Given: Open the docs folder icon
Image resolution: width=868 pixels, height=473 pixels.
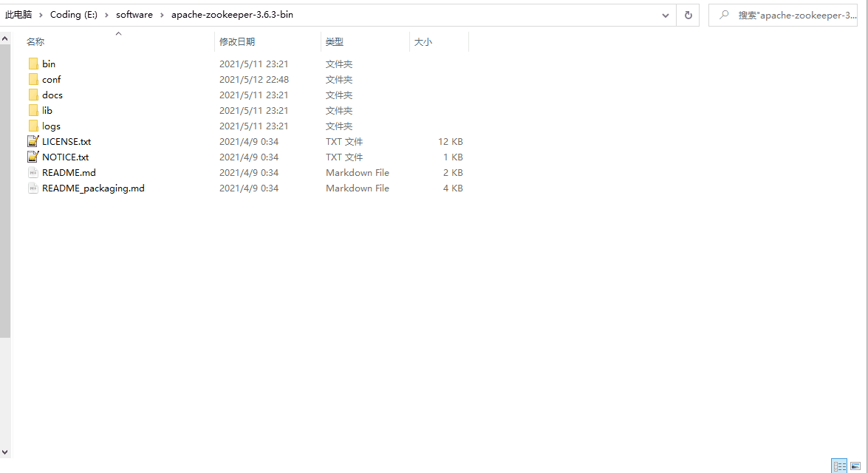Looking at the screenshot, I should click(34, 95).
